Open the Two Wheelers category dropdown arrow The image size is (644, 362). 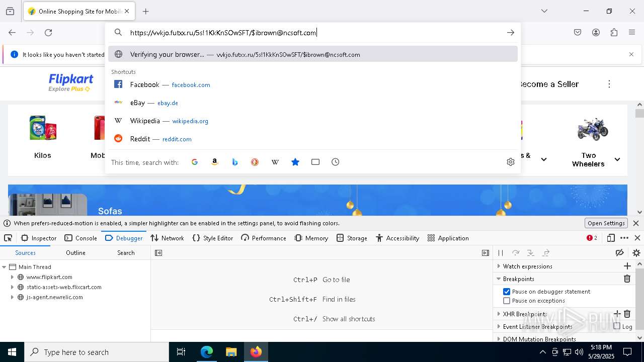tap(617, 159)
